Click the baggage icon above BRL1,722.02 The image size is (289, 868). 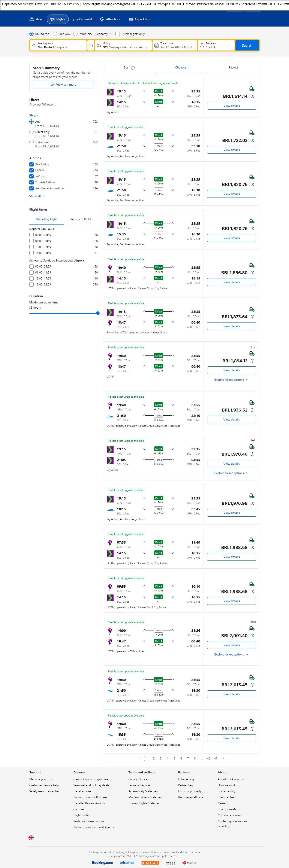point(252,133)
